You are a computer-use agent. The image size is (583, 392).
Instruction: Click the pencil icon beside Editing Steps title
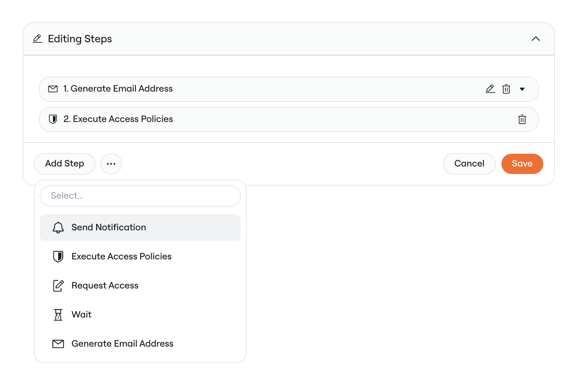tap(37, 39)
